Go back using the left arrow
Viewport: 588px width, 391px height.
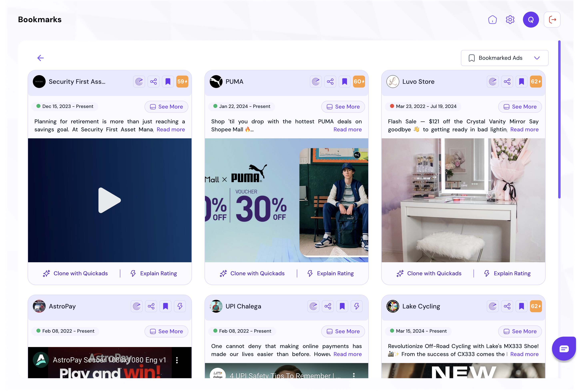pos(40,58)
